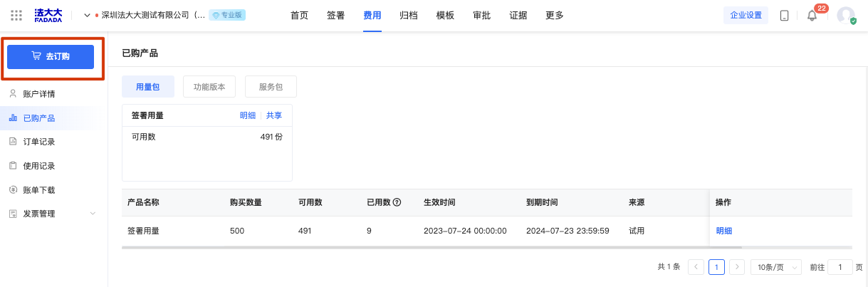
Task: Click the 已购产品 bar chart icon
Action: 13,118
